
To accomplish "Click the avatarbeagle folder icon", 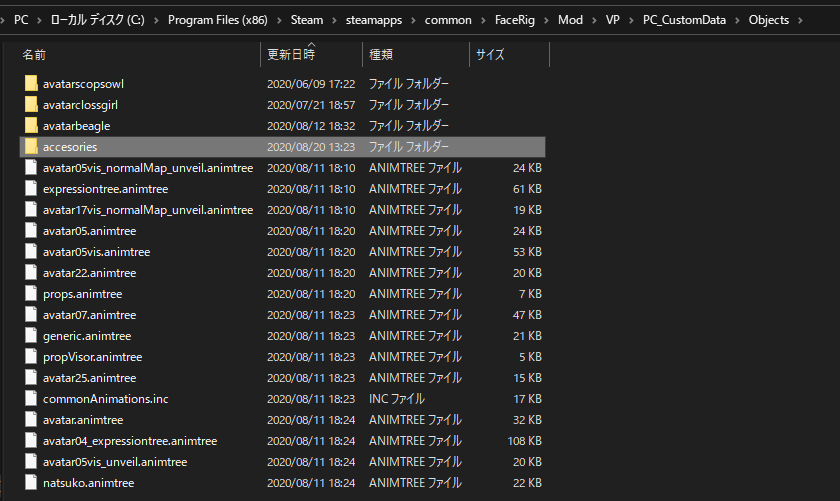I will pyautogui.click(x=31, y=126).
